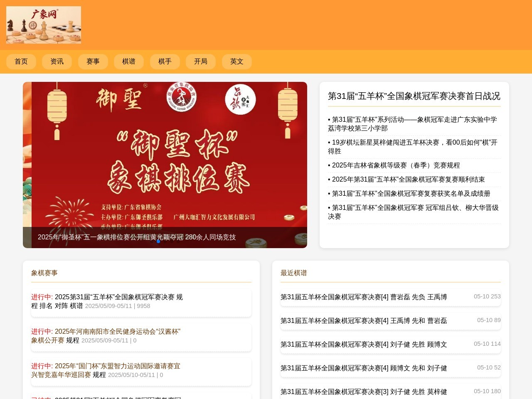The image size is (532, 399).
Task: Open game record 刘子健 先胜 顾博文
Action: [x=364, y=345]
